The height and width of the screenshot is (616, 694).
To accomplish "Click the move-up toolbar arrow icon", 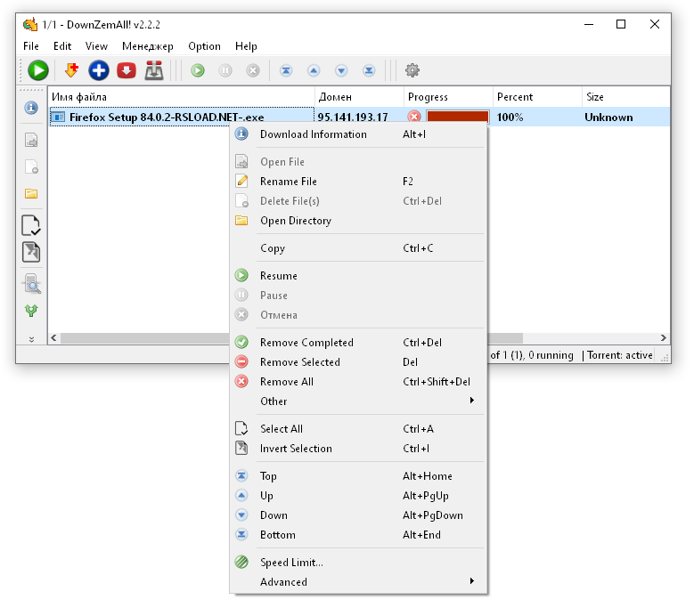I will (x=314, y=70).
